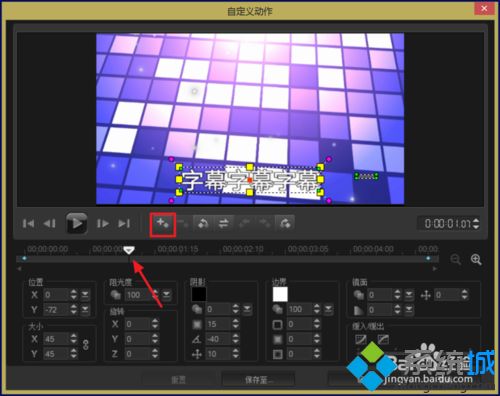
Task: Click the shadow angle spinner arrows
Action: pyautogui.click(x=236, y=339)
